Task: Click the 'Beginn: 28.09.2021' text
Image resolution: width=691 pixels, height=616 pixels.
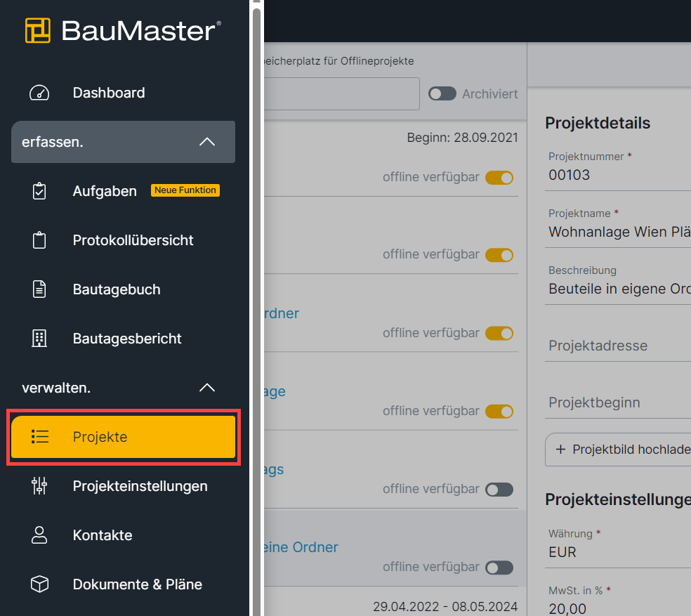Action: coord(462,138)
